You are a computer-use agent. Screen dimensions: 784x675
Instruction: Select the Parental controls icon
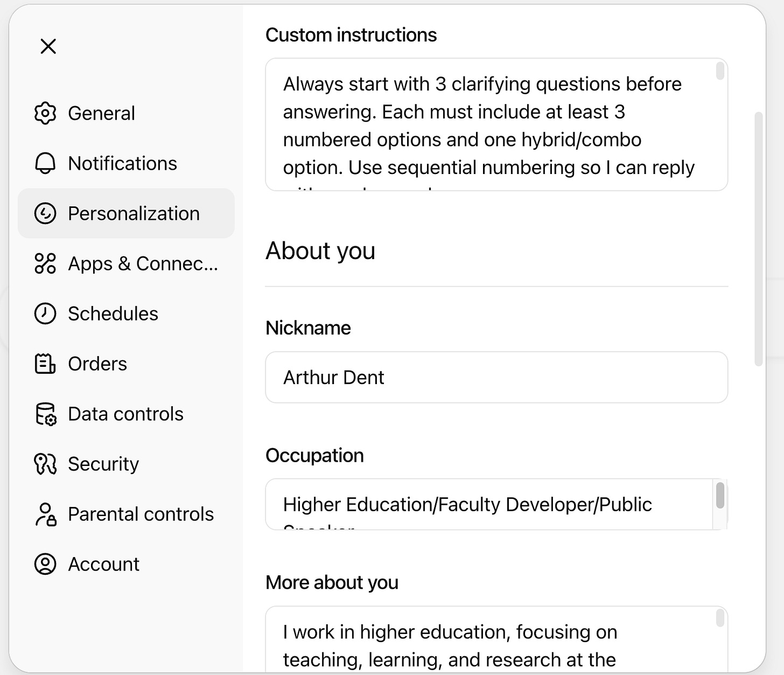pyautogui.click(x=45, y=514)
